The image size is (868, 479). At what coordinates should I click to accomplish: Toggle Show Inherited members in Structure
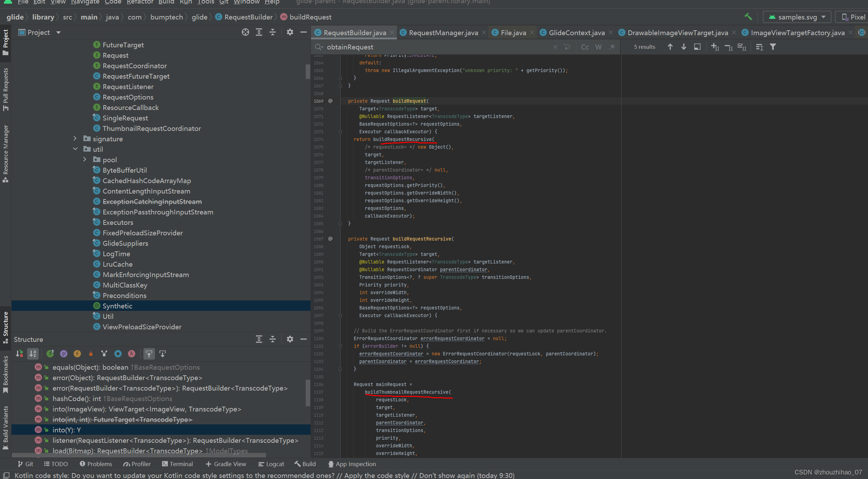coord(50,354)
